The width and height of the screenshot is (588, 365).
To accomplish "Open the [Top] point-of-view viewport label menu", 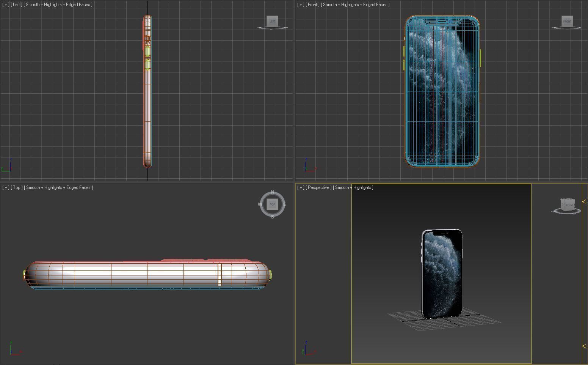I will coord(17,187).
